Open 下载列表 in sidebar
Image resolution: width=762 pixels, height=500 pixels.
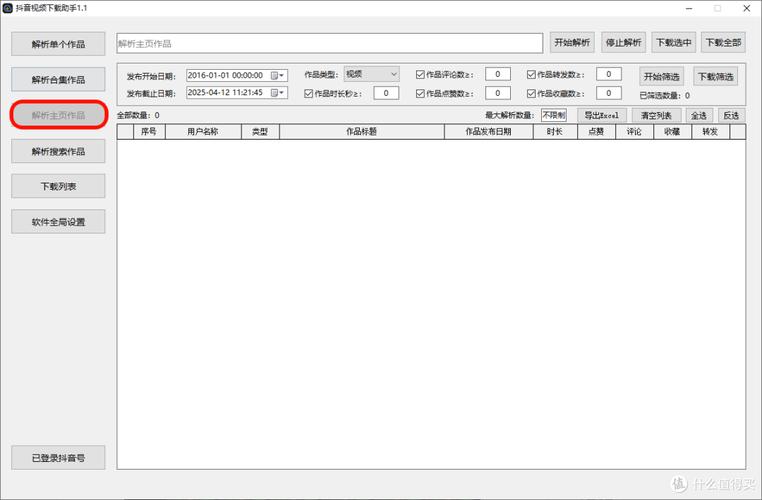(x=58, y=186)
